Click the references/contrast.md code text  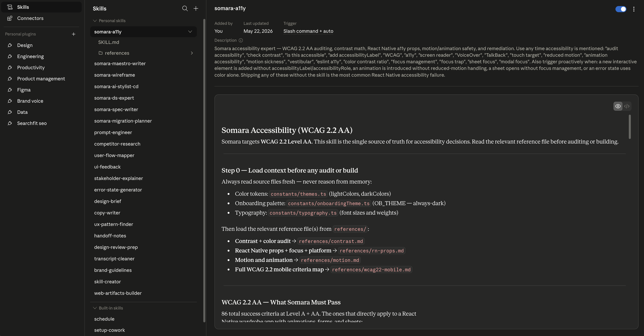click(x=331, y=241)
